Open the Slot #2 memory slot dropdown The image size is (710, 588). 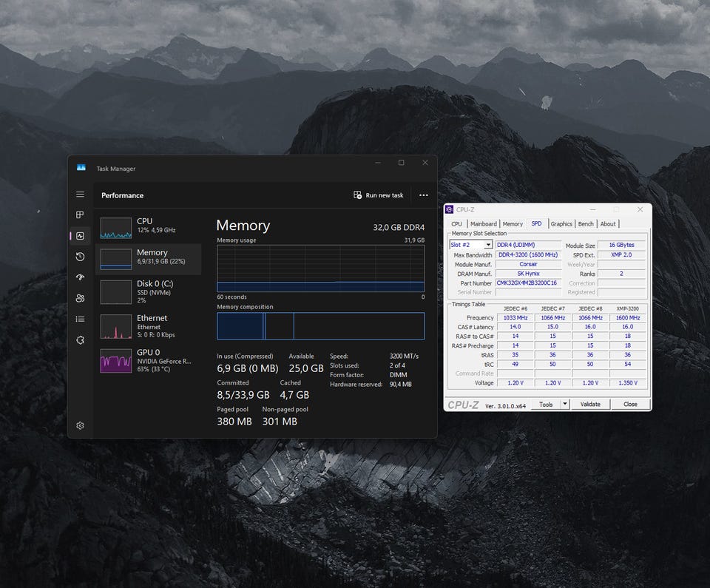coord(471,245)
